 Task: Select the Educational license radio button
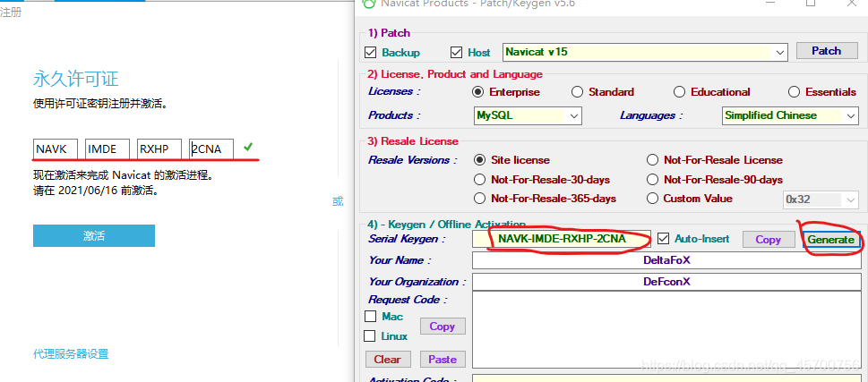click(679, 92)
